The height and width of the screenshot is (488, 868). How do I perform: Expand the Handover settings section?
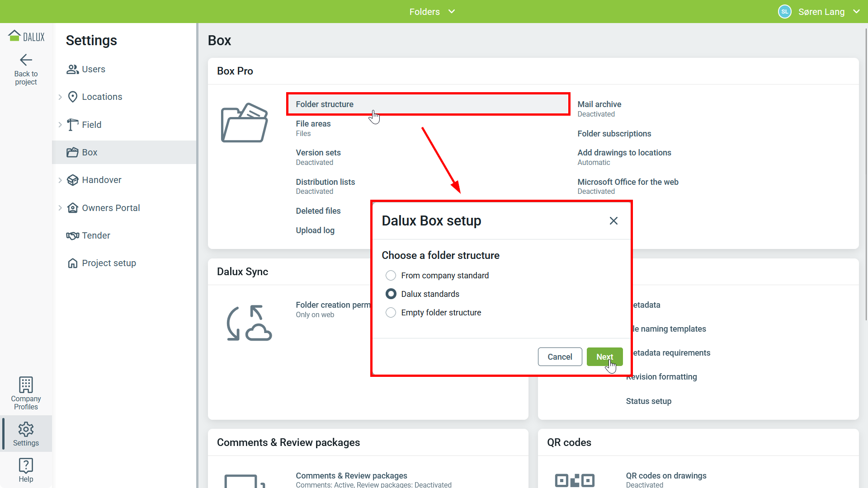[60, 180]
